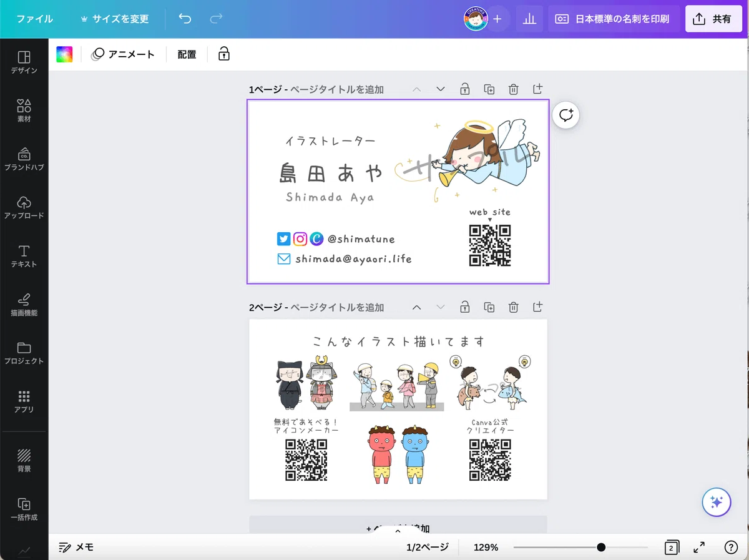
Task: Open the 素材 elements panel
Action: 24,111
